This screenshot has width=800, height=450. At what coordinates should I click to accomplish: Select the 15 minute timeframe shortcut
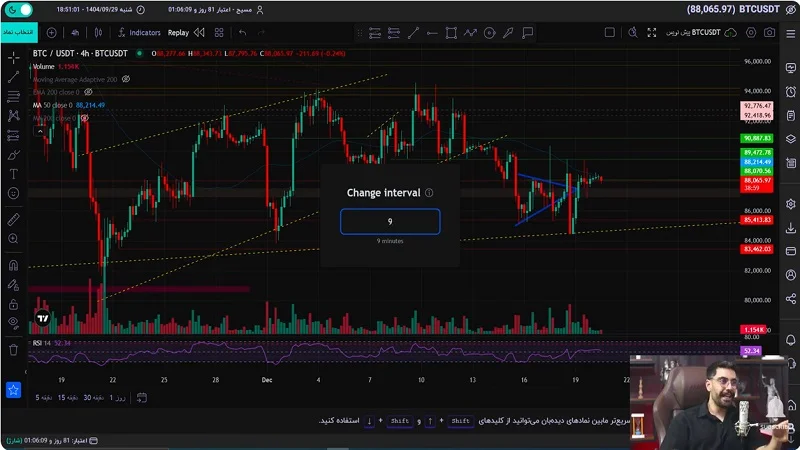pos(64,397)
